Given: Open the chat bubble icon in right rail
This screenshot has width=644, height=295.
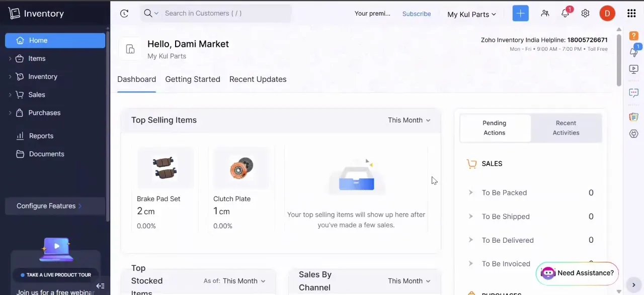Looking at the screenshot, I should tap(634, 92).
